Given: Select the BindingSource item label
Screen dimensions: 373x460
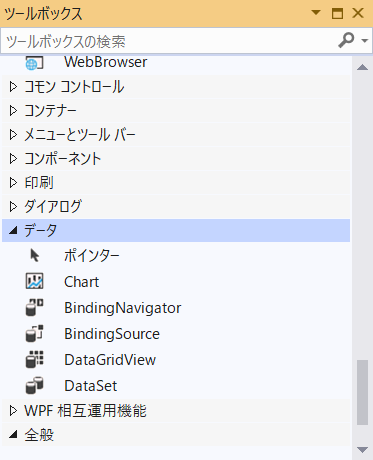Looking at the screenshot, I should coord(112,334).
